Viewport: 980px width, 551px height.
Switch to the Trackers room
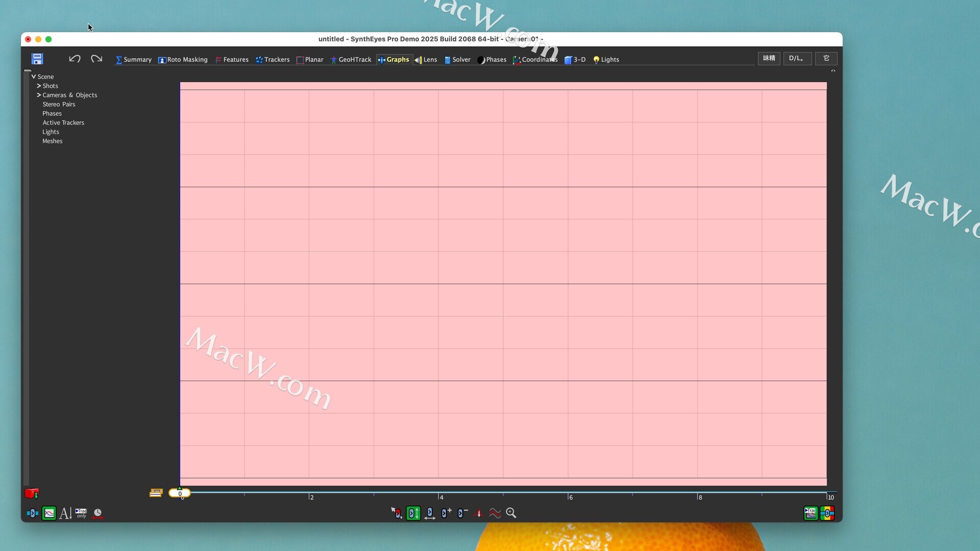273,60
